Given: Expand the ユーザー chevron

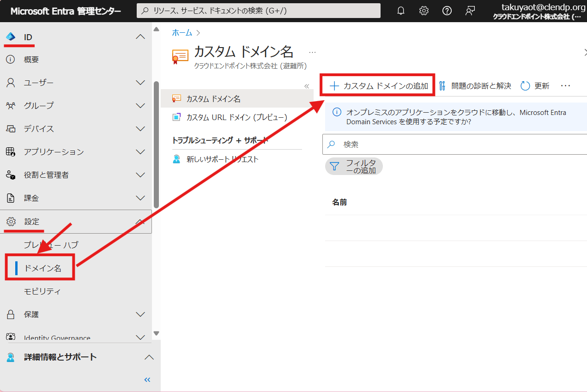Looking at the screenshot, I should [x=140, y=83].
